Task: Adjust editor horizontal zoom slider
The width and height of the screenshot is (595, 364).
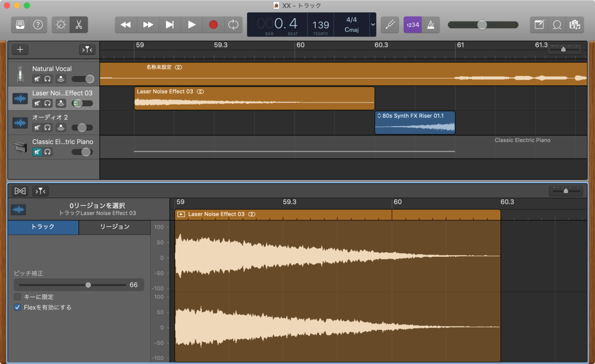Action: (566, 191)
